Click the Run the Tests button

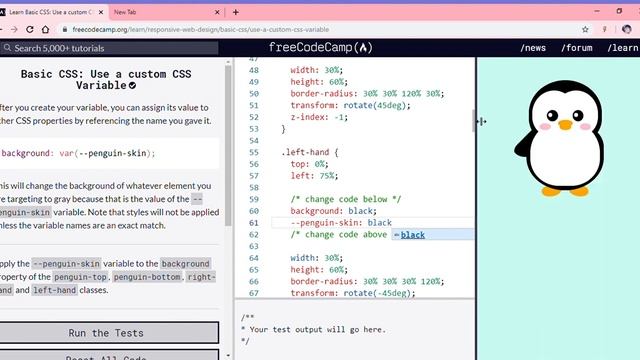[109, 333]
